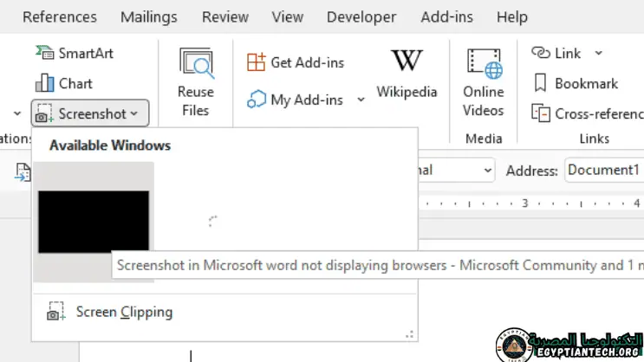The image size is (644, 362).
Task: Click the Wikipedia add-in icon
Action: 407,61
